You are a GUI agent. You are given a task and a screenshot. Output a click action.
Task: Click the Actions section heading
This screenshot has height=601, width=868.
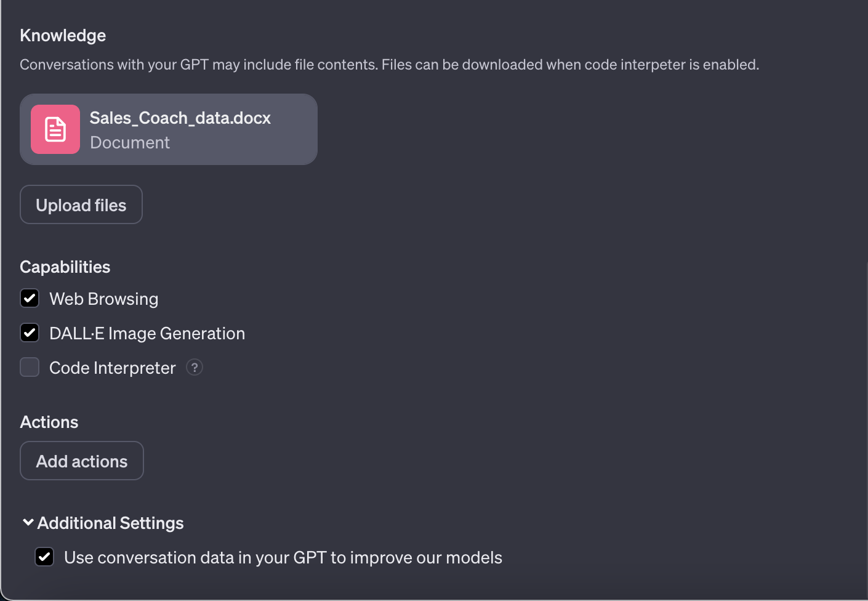(x=49, y=422)
